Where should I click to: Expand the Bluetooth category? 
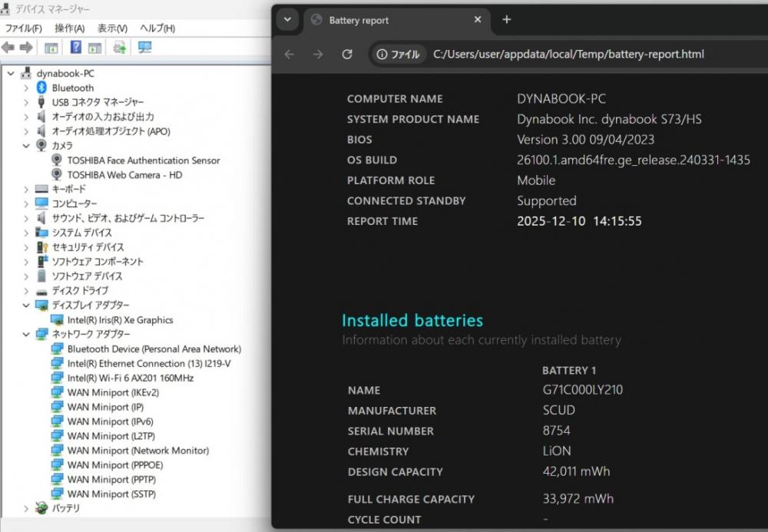(26, 88)
